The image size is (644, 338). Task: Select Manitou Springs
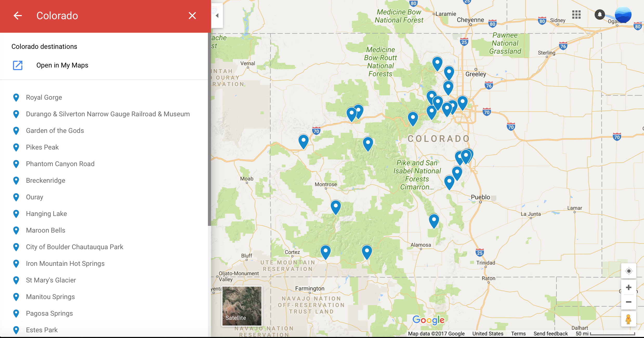[x=50, y=297]
